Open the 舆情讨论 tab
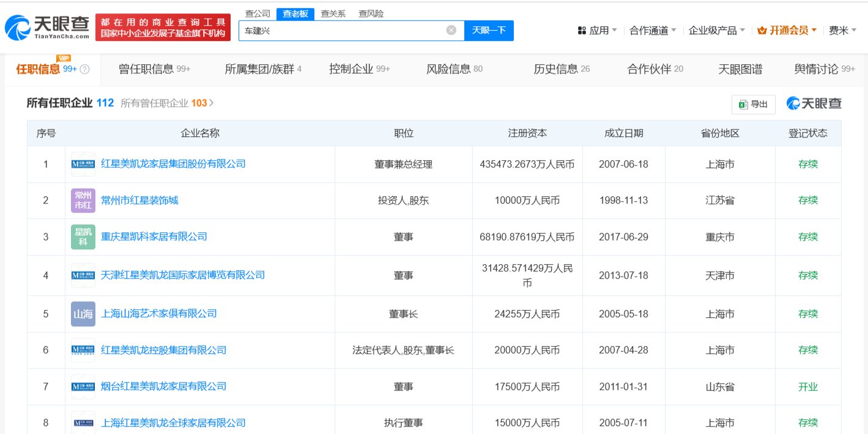The width and height of the screenshot is (868, 434). tap(825, 69)
